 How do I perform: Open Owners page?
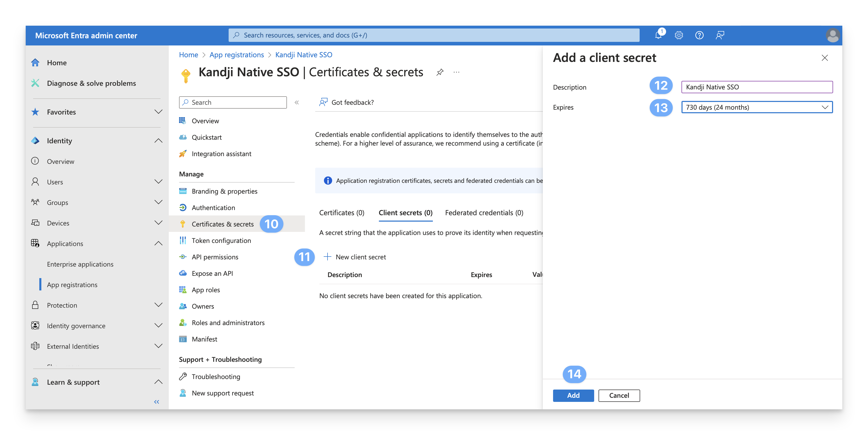coord(203,306)
